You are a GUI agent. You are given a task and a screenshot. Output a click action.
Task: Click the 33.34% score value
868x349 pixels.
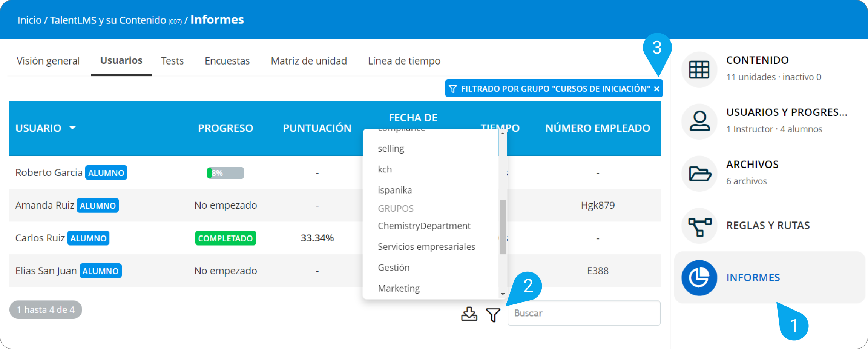317,238
